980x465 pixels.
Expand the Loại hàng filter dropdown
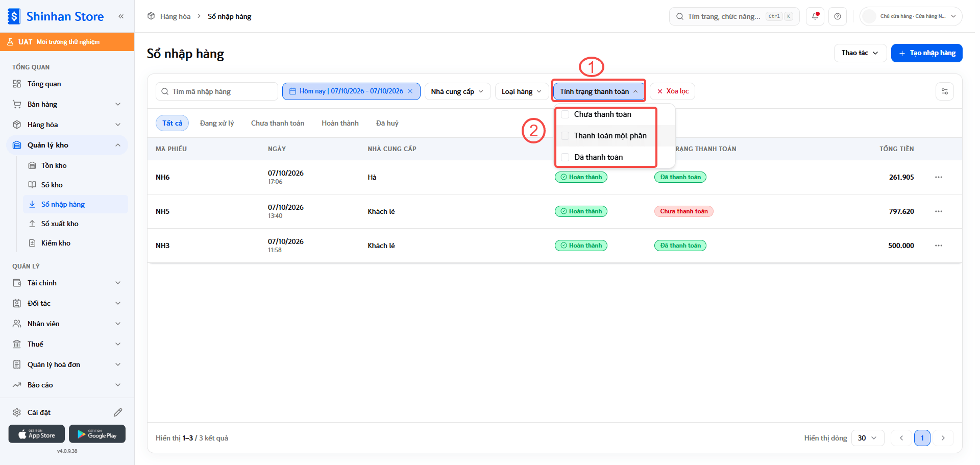[522, 91]
